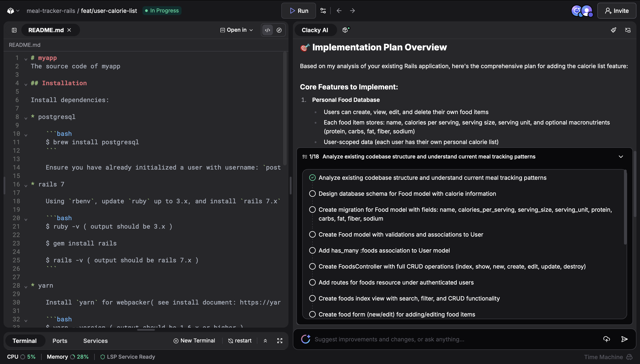The image size is (640, 364).
Task: Open Time Machine
Action: pos(608,357)
